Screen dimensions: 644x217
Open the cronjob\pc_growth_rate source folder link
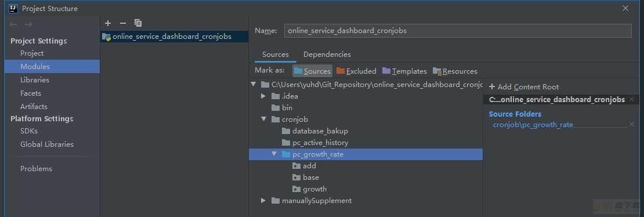pyautogui.click(x=533, y=125)
